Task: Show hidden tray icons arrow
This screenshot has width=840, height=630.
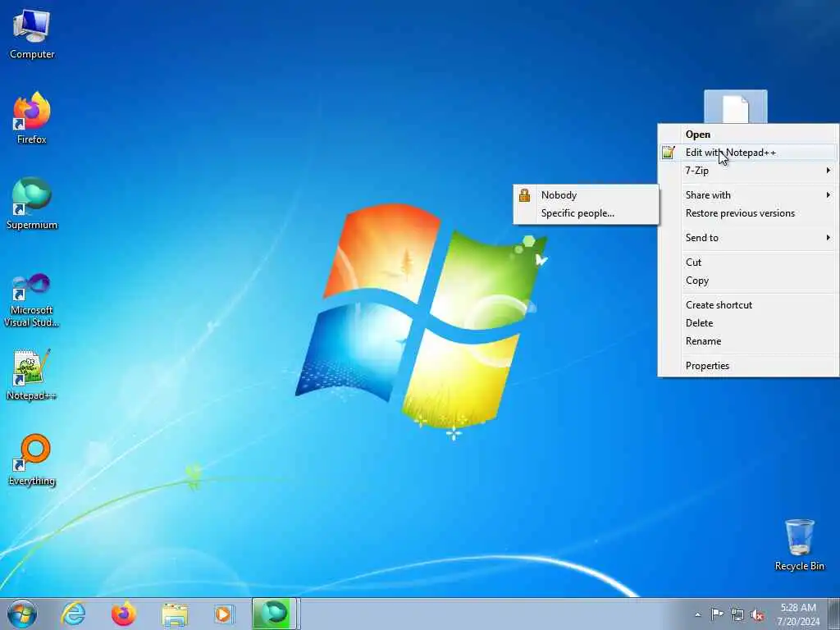Action: point(697,614)
